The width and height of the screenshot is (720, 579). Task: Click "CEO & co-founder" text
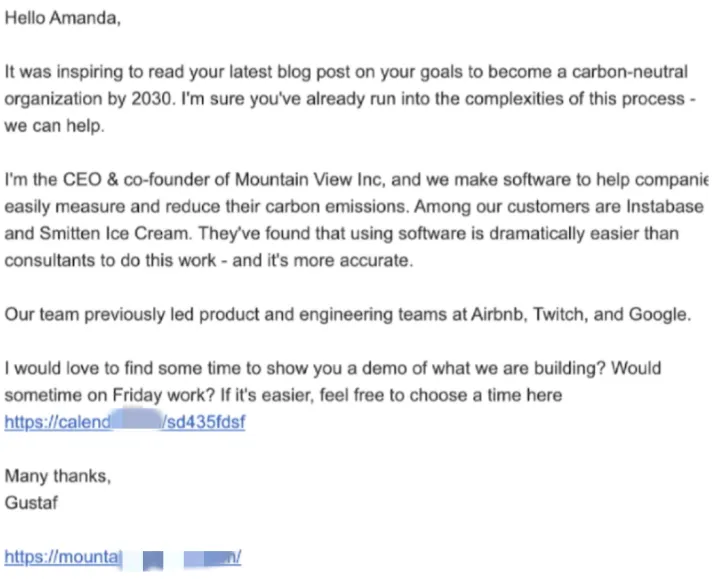(x=136, y=180)
